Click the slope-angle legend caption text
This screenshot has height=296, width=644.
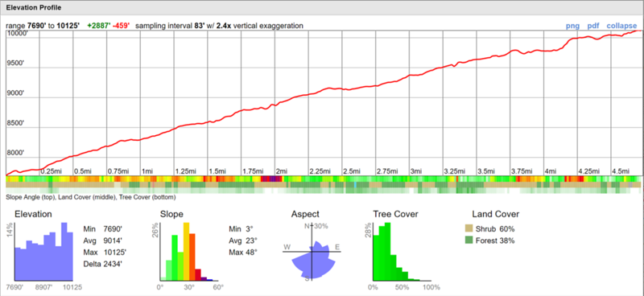[91, 198]
